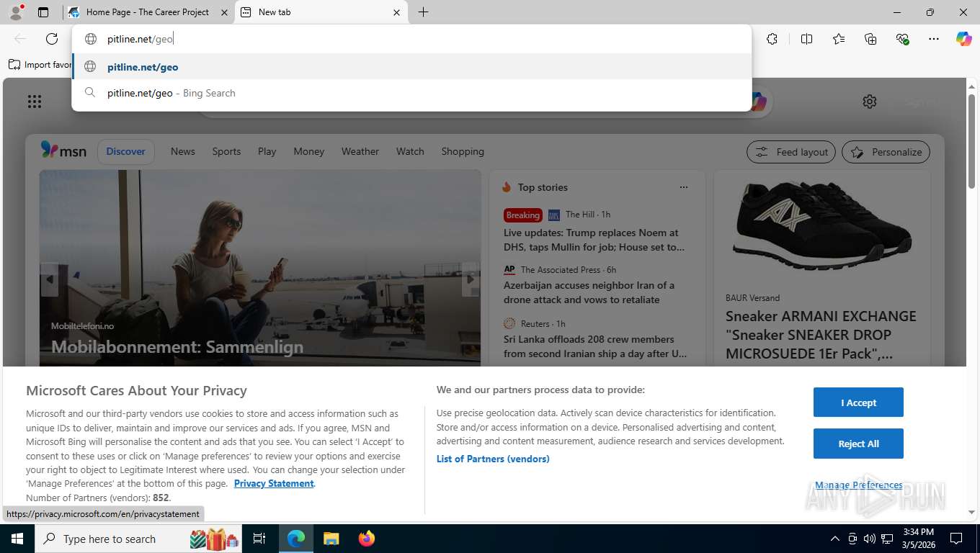Open File Explorer from taskbar
The image size is (980, 553).
[331, 539]
